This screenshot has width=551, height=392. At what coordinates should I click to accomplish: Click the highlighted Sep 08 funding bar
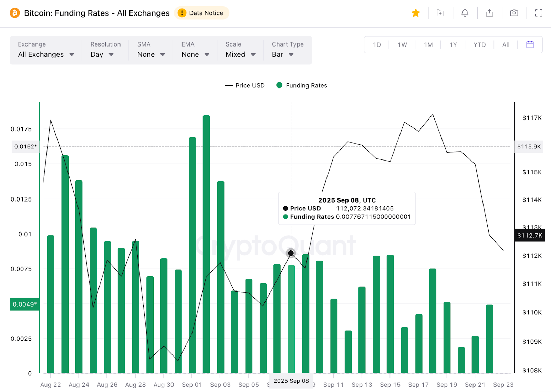pos(291,319)
